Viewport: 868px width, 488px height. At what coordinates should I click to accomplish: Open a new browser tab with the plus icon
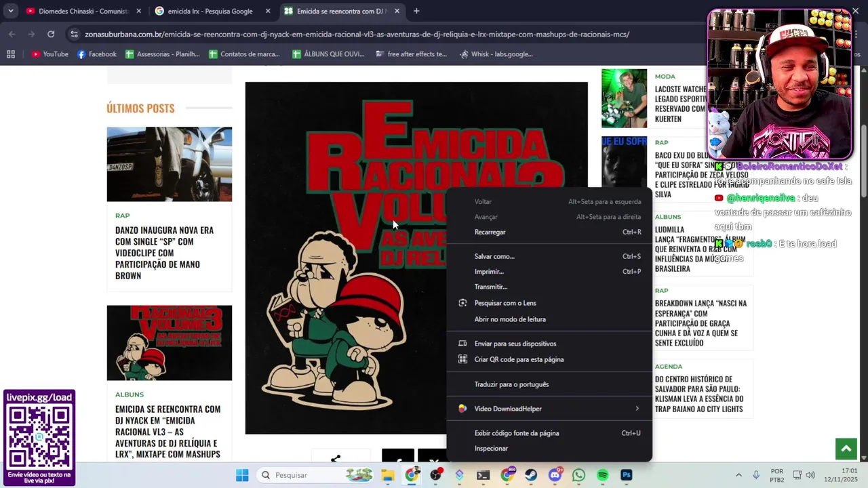(x=416, y=11)
